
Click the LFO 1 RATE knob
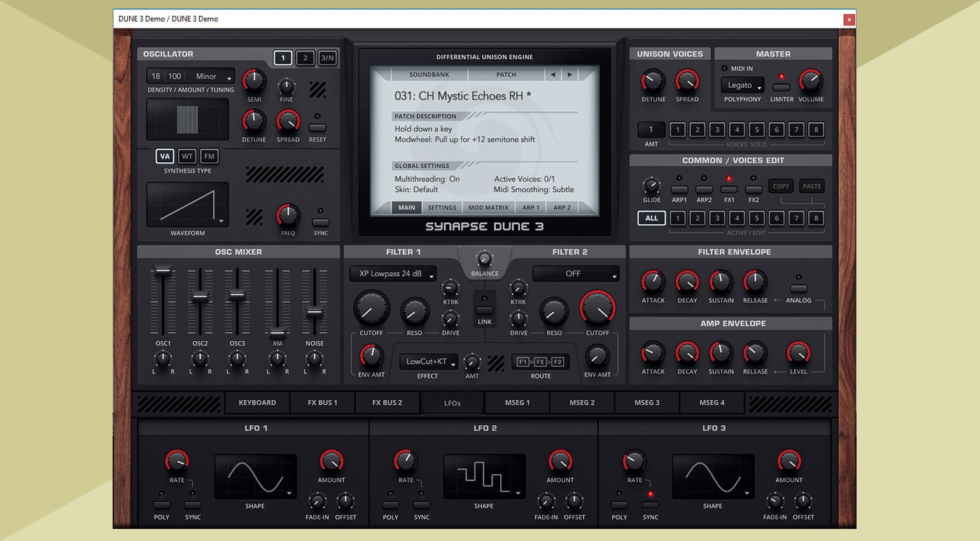point(177,461)
